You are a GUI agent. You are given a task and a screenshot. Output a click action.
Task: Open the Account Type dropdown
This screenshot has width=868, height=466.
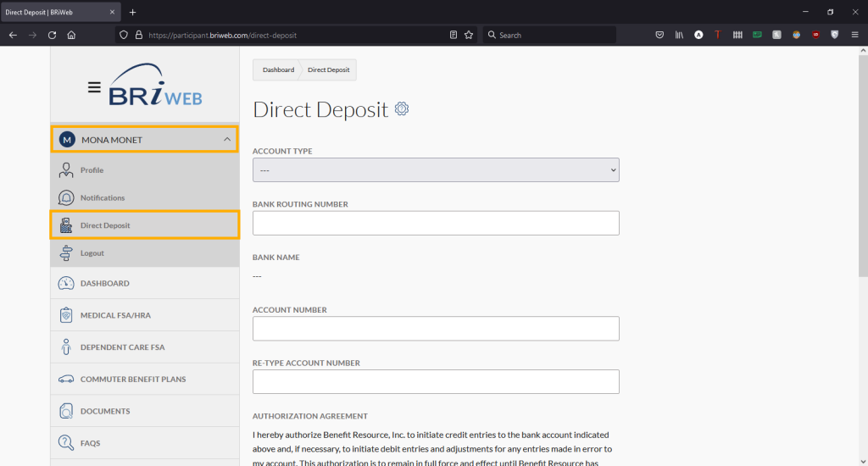click(x=436, y=170)
